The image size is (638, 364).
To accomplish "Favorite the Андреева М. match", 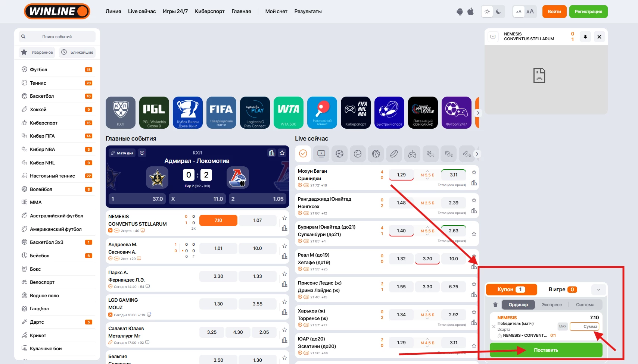I will click(x=284, y=246).
